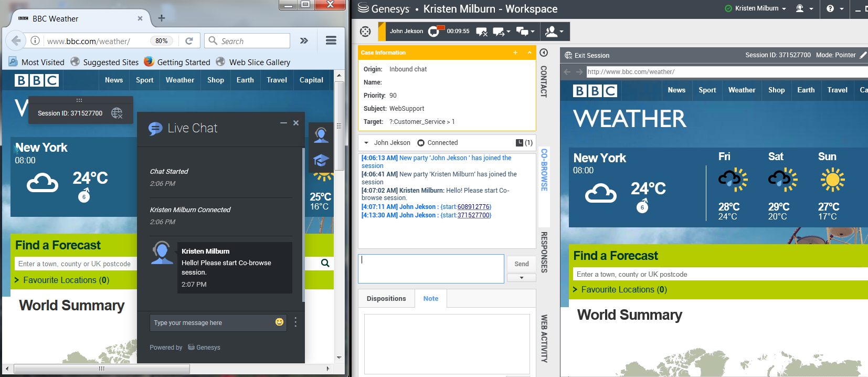Open the CO-BROWSE side tab

(544, 170)
